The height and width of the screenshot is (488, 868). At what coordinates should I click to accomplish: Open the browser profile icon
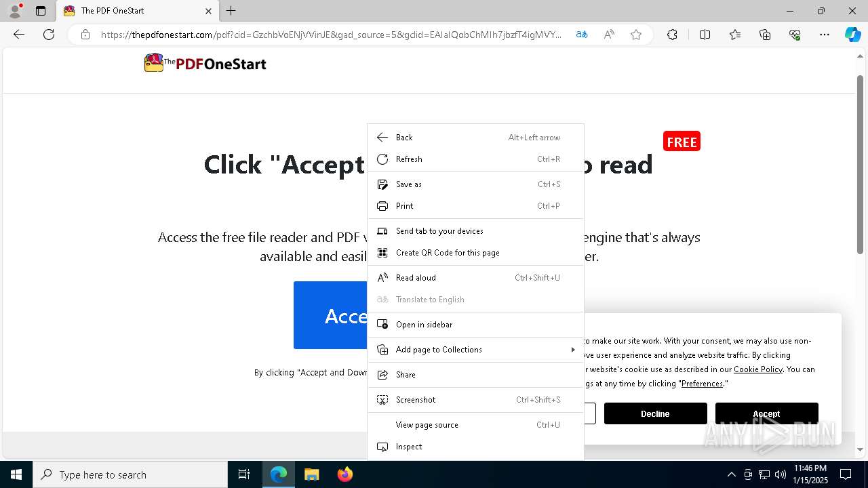15,11
